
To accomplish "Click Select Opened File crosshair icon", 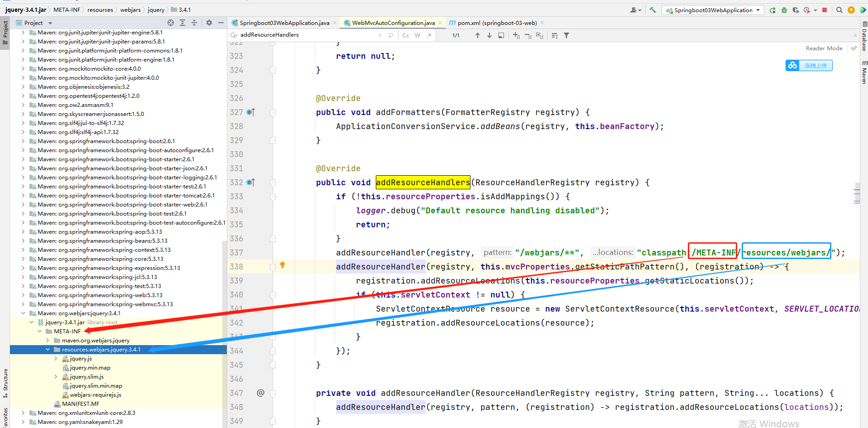I will coord(171,23).
